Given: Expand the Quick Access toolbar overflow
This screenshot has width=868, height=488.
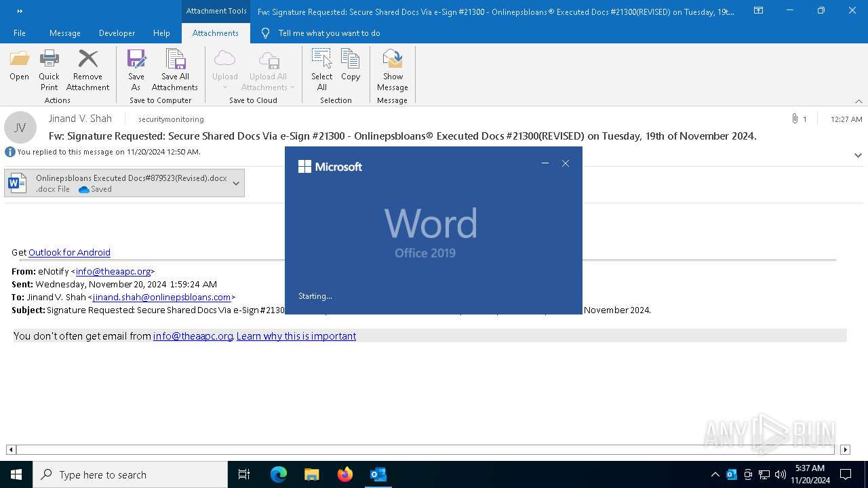Looking at the screenshot, I should pos(20,11).
